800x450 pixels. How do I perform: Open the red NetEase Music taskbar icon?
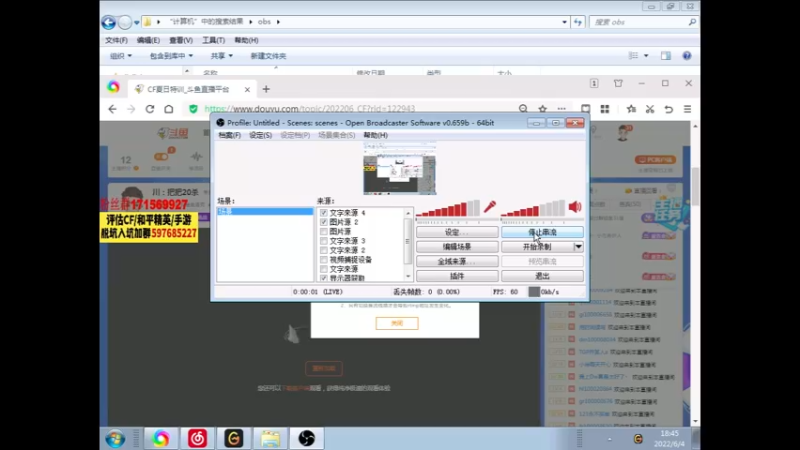pos(197,438)
